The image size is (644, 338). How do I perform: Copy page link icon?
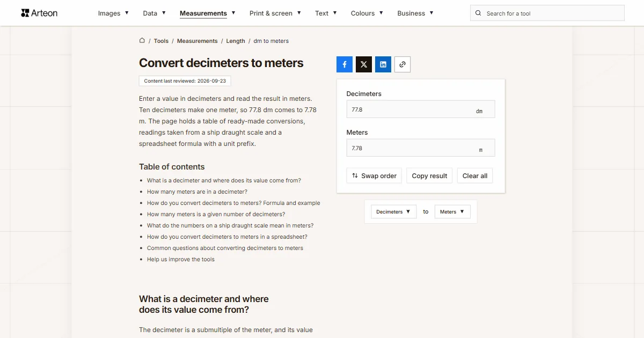tap(402, 64)
